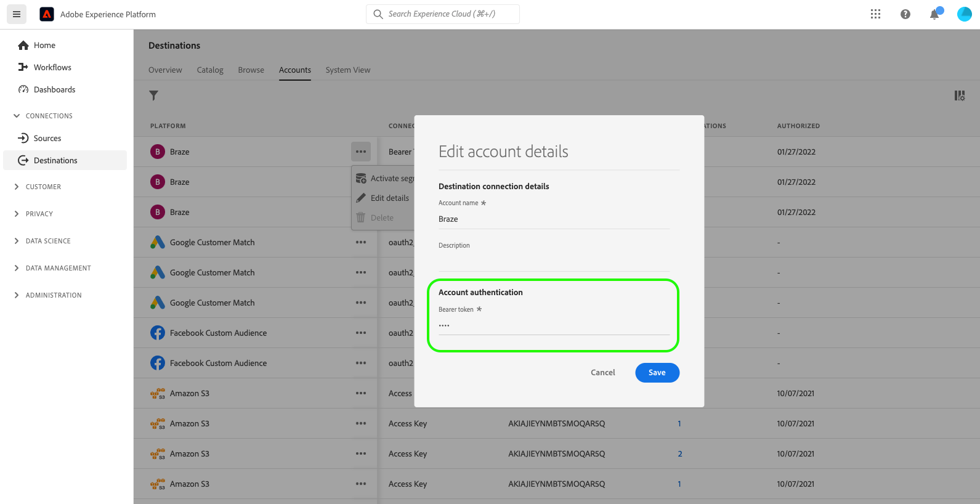Expand the Privacy section
The image size is (980, 504).
click(x=33, y=214)
